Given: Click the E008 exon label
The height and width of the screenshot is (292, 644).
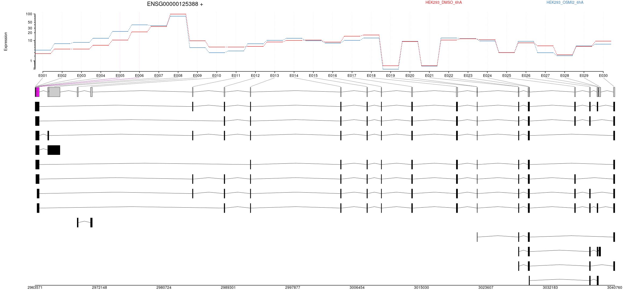Looking at the screenshot, I should pyautogui.click(x=178, y=76).
